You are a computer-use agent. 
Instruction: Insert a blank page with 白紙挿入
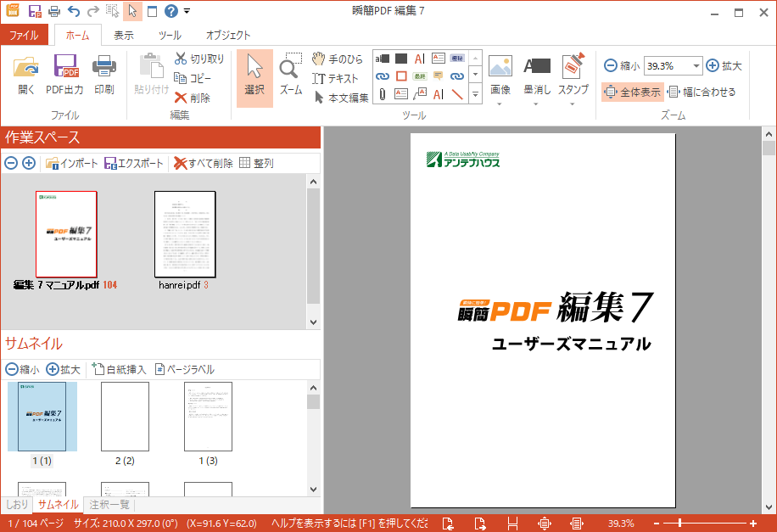[119, 369]
